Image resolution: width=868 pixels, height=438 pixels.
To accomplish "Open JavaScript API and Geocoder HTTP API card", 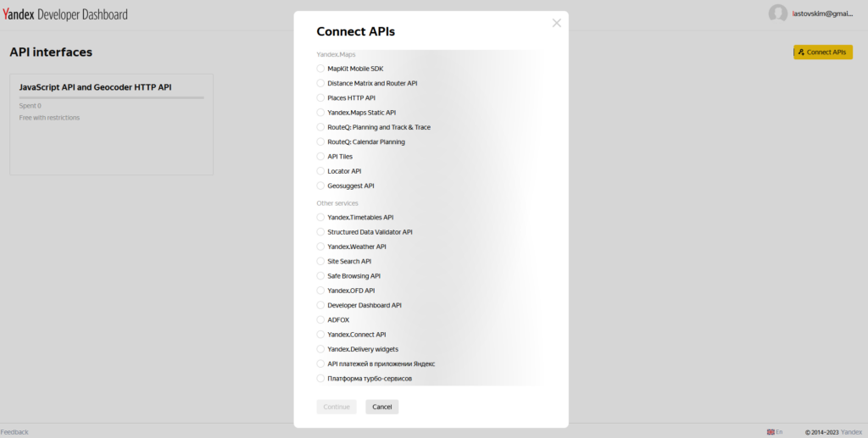I will [x=111, y=124].
